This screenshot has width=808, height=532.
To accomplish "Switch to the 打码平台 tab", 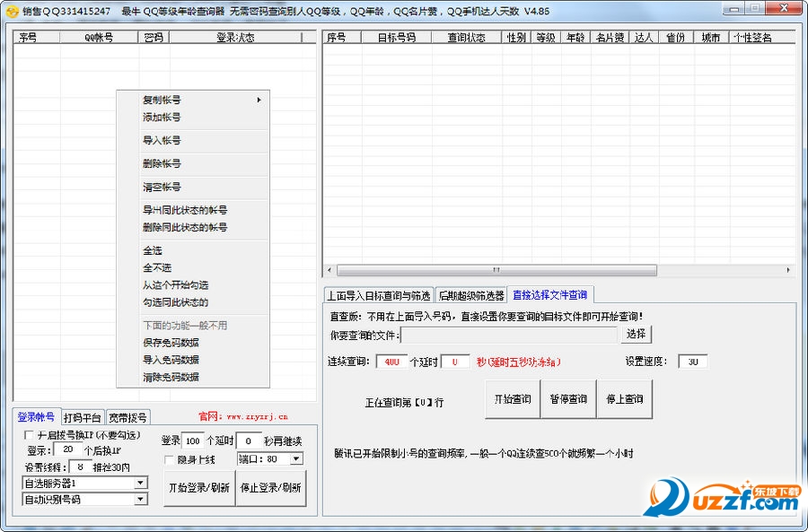I will point(83,417).
